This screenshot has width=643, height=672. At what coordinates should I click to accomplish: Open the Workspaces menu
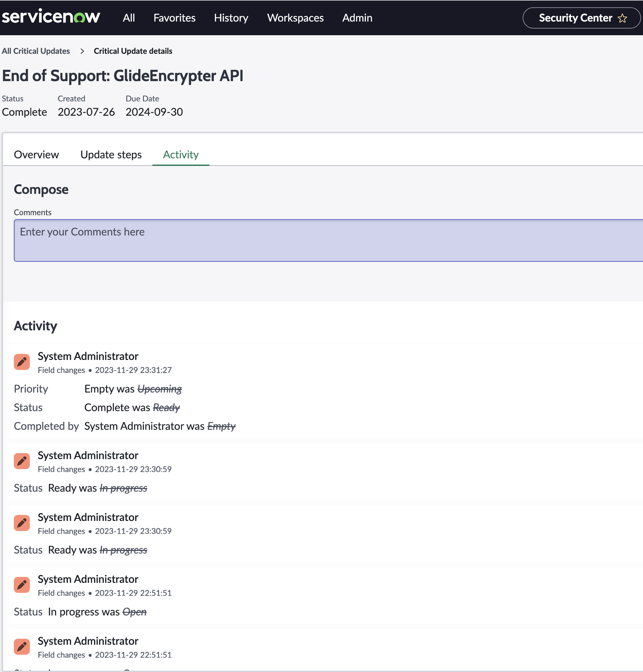296,18
